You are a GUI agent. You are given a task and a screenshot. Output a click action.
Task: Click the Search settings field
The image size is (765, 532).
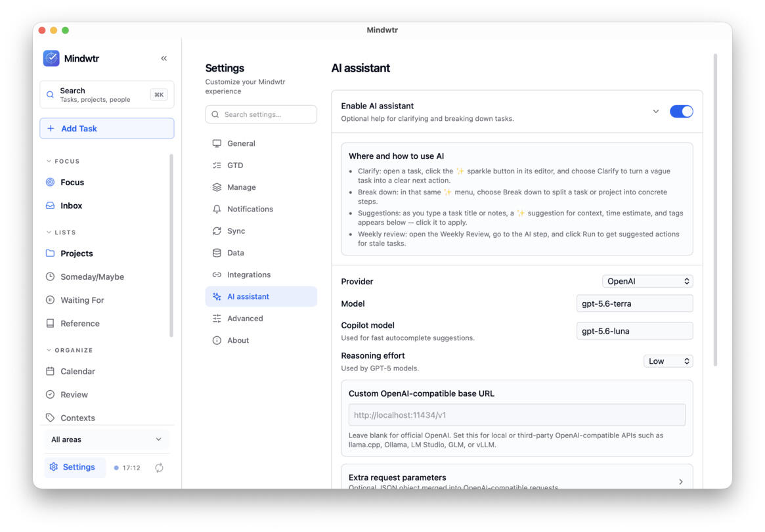261,114
